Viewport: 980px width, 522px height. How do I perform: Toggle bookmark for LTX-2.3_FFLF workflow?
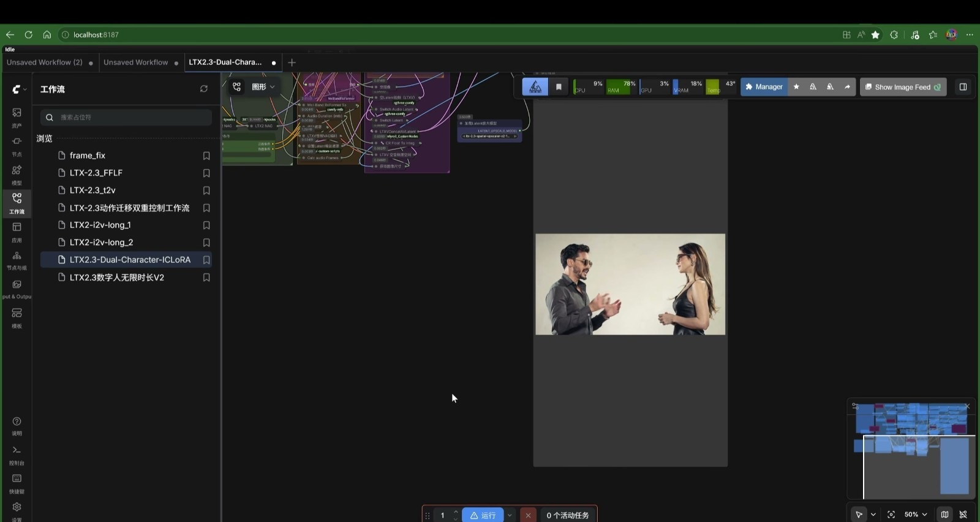coord(206,173)
